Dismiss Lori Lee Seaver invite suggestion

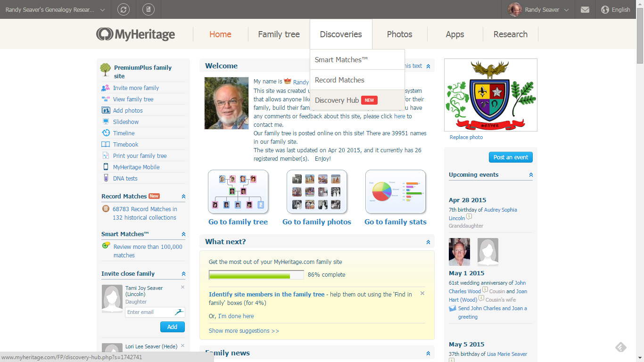[182, 346]
